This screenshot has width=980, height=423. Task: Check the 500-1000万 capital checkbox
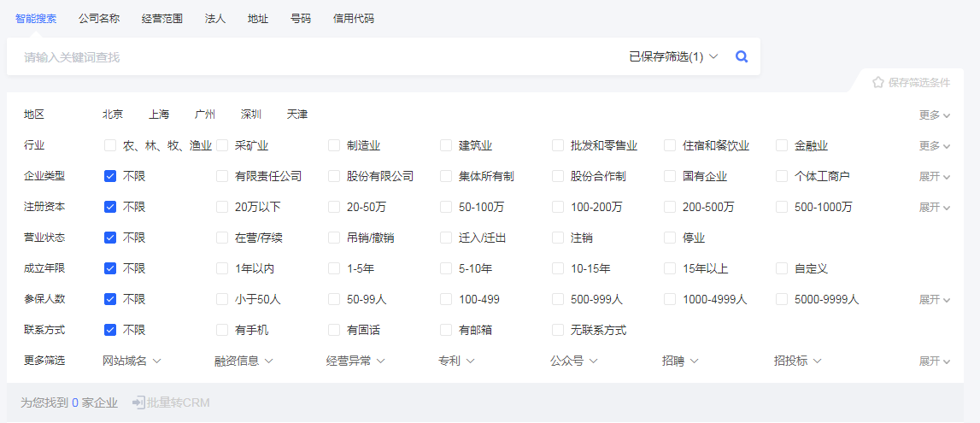click(x=782, y=207)
